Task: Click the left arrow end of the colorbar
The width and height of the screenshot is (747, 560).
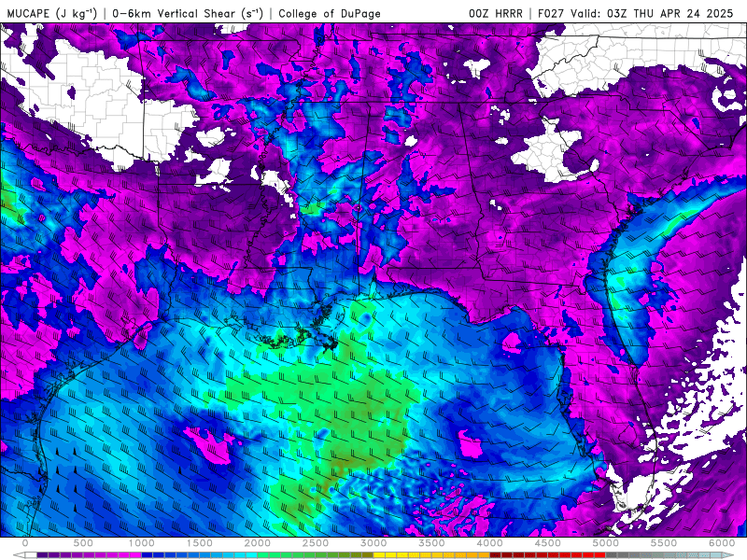Action: (x=19, y=555)
